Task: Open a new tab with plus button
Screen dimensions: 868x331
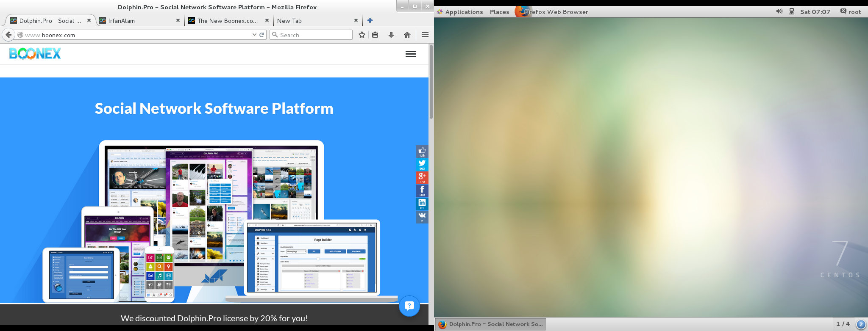Action: [x=370, y=20]
